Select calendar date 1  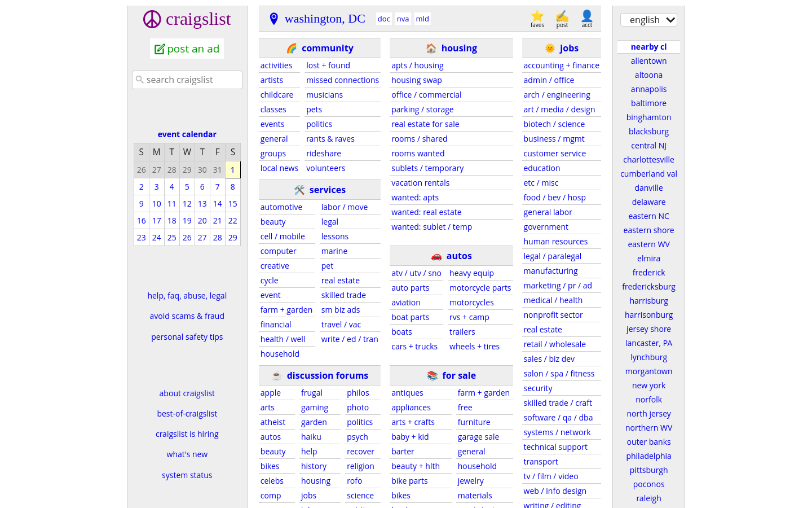pos(233,170)
